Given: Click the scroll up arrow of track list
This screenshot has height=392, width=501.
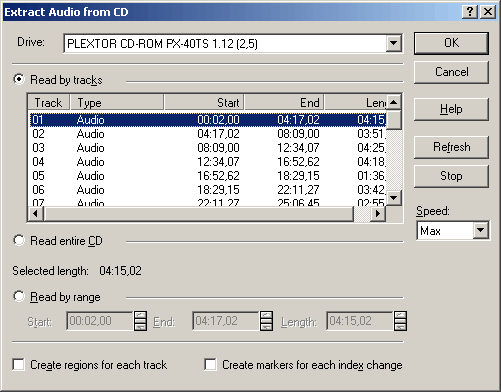Looking at the screenshot, I should click(x=394, y=102).
